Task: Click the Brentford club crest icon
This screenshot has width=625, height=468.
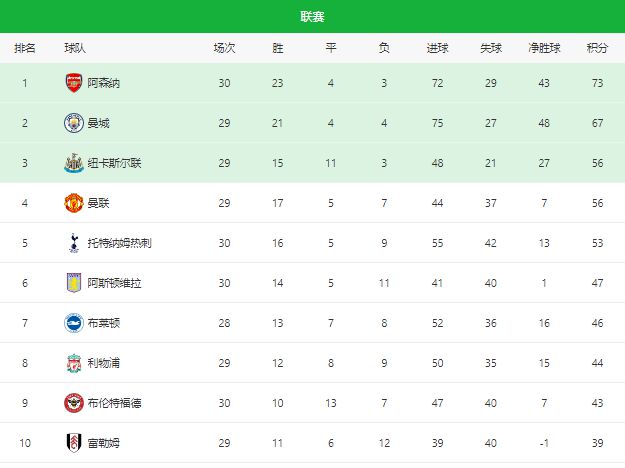Action: coord(73,403)
